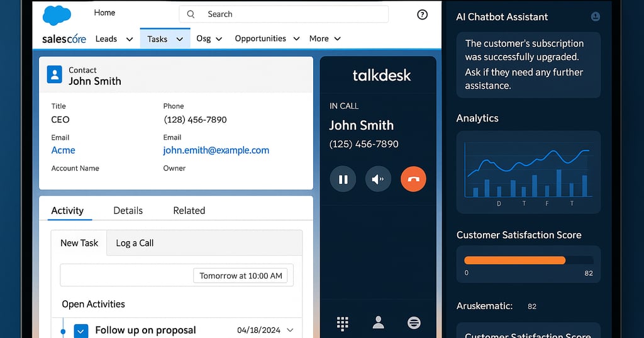
Task: Open the Talkdesk contacts person icon
Action: (378, 323)
